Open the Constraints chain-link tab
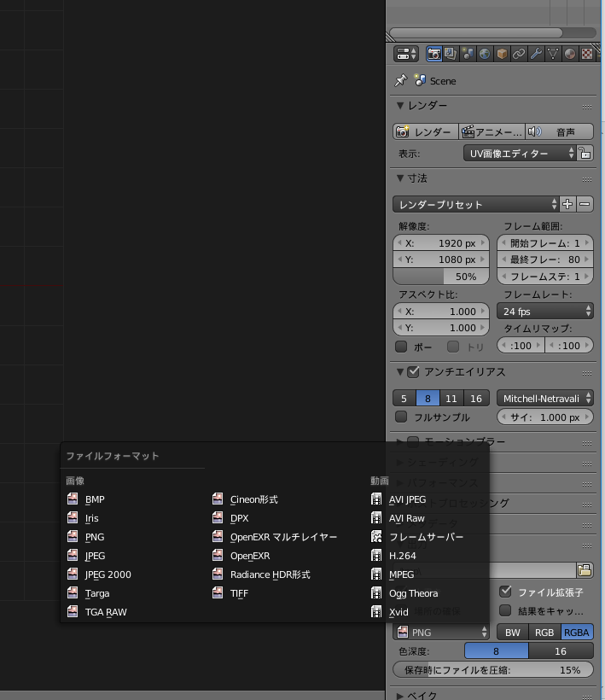Screen dimensions: 605x700 519,54
